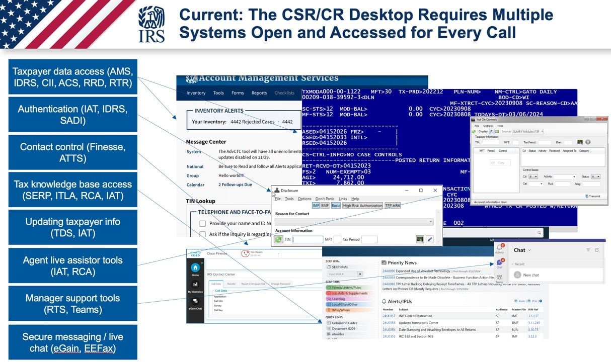Click the Alerts/IPUs bell icon

[384, 302]
